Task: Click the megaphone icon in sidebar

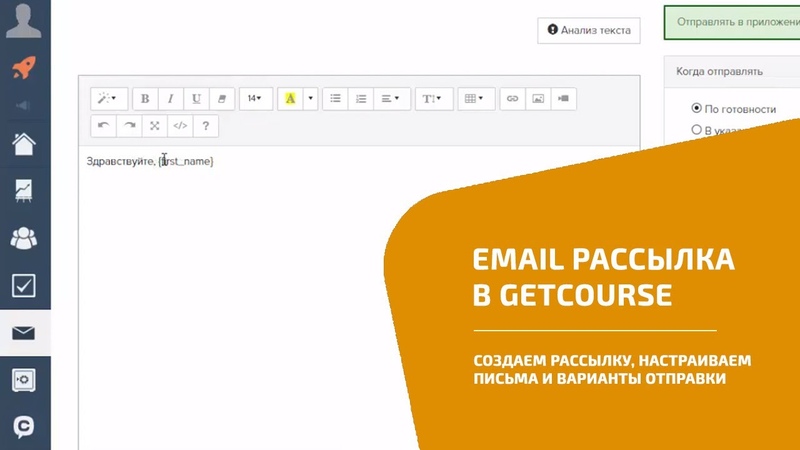Action: 23,105
